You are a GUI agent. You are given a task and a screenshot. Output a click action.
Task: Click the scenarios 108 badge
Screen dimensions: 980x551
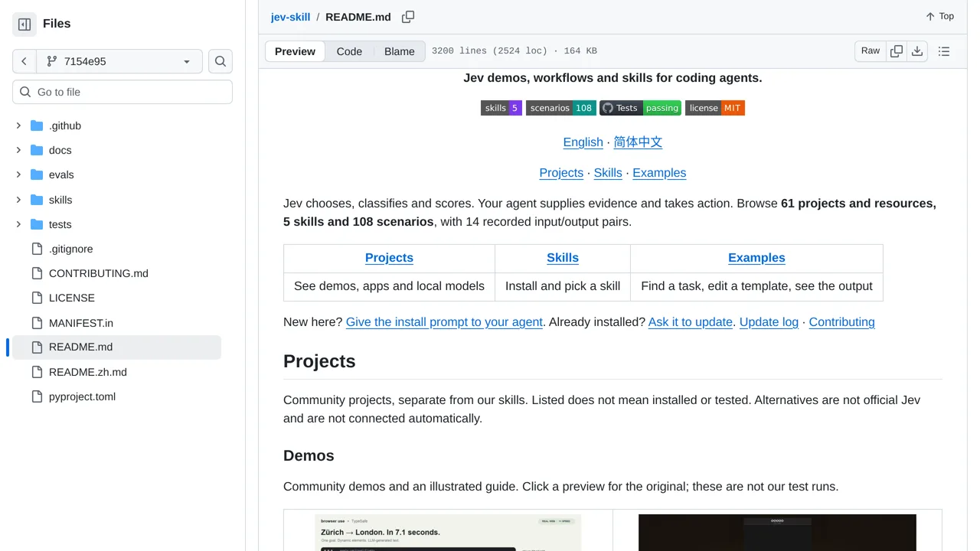[561, 108]
